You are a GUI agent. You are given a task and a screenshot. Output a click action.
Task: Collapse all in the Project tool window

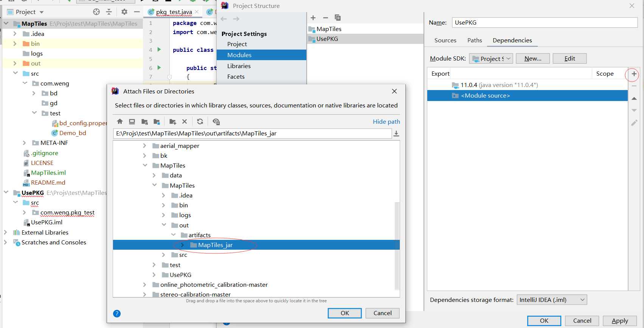(x=109, y=12)
